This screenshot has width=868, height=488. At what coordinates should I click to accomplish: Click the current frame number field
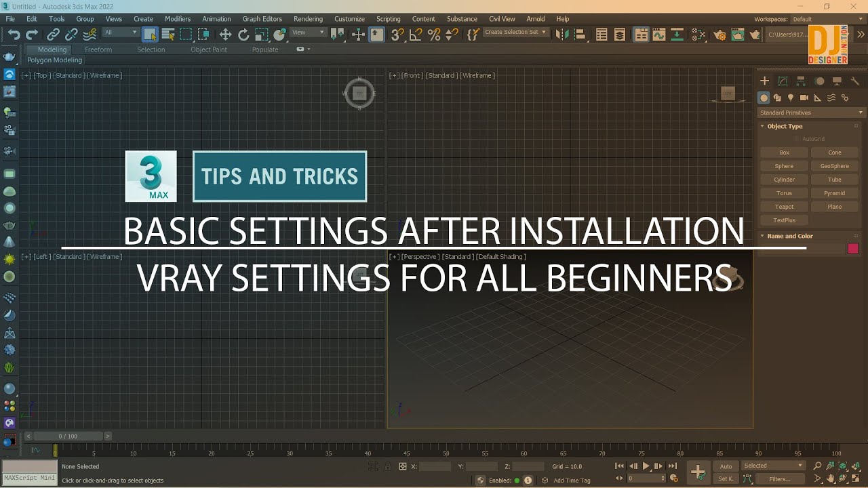pos(643,479)
